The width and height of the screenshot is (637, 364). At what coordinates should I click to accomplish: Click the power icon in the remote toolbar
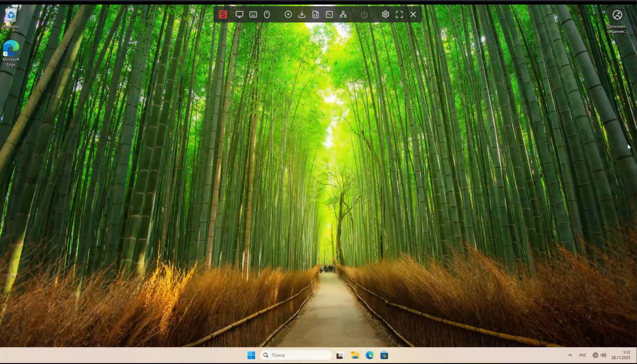[364, 15]
